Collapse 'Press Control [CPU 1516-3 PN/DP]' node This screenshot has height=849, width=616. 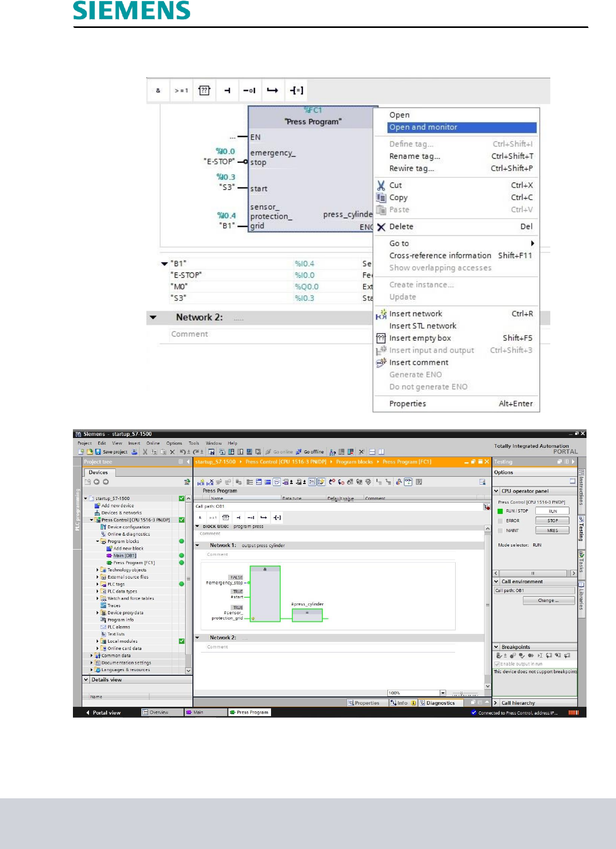pyautogui.click(x=92, y=520)
